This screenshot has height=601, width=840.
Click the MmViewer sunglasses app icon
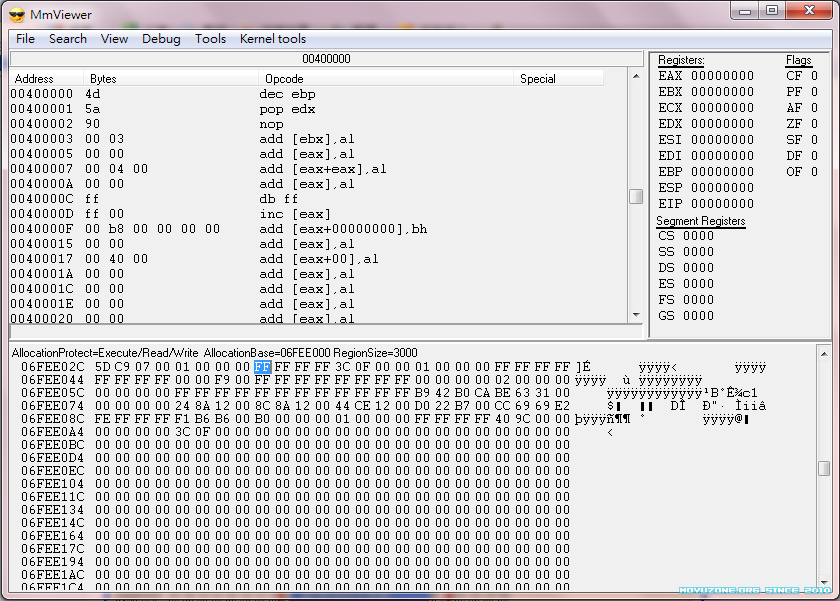[x=17, y=12]
